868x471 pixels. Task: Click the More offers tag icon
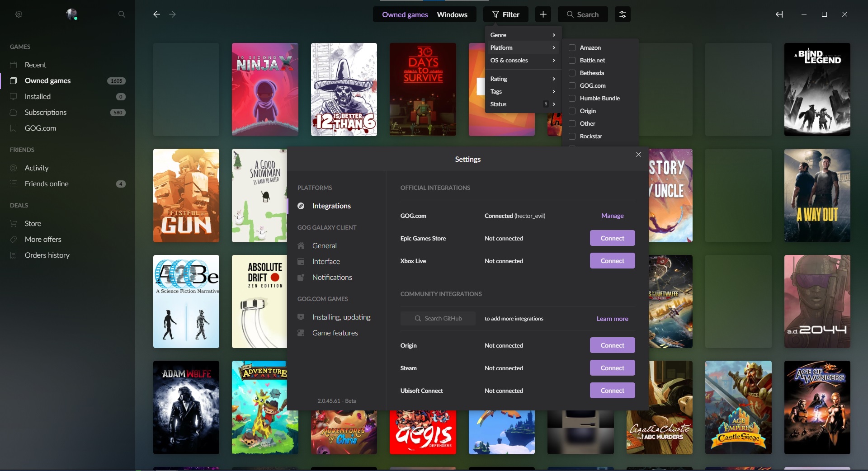(14, 239)
